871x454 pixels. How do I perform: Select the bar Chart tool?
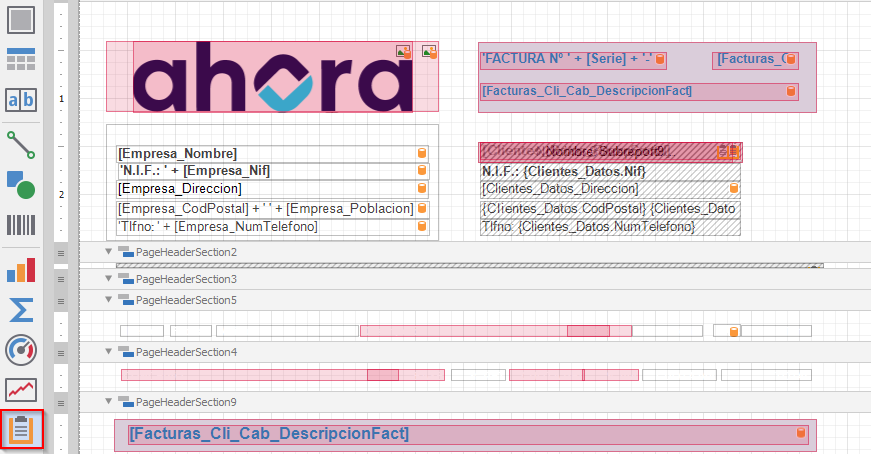click(x=21, y=270)
